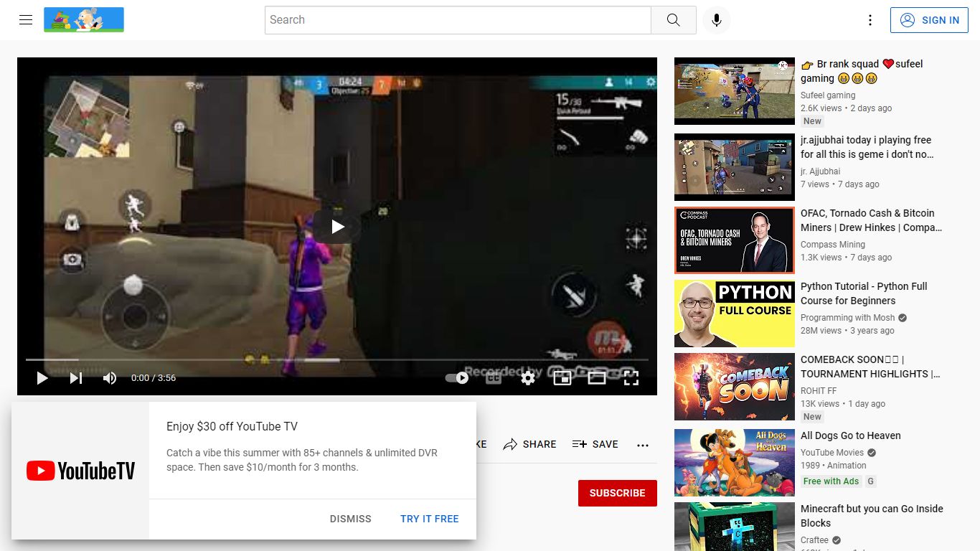
Task: Enter fullscreen mode
Action: point(631,378)
